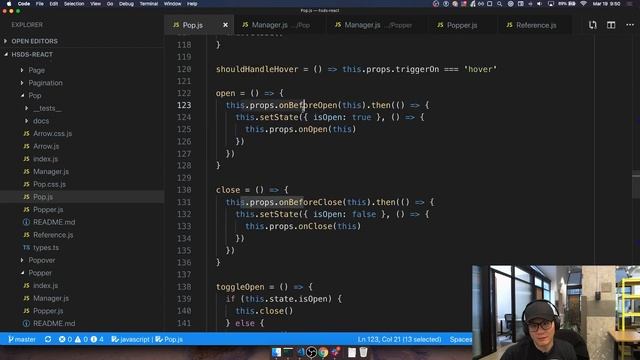Open the Window menu
640x360 pixels.
coord(172,4)
